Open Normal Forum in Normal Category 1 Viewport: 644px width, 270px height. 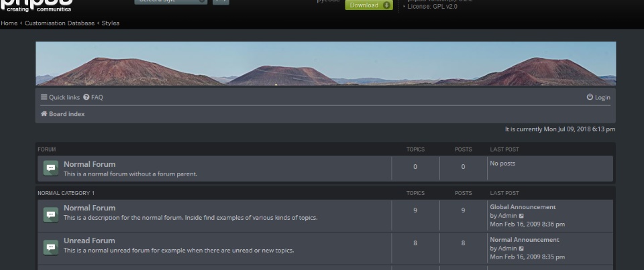pyautogui.click(x=89, y=208)
